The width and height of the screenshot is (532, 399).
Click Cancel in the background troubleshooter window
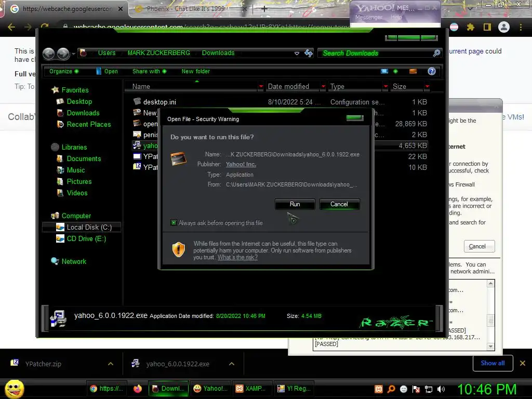479,246
